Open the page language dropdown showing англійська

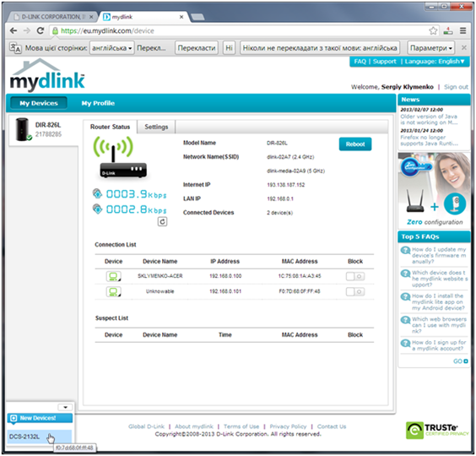click(112, 48)
